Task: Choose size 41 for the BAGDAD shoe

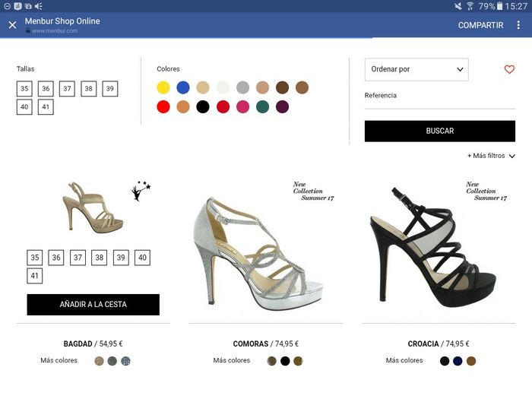Action: point(35,276)
